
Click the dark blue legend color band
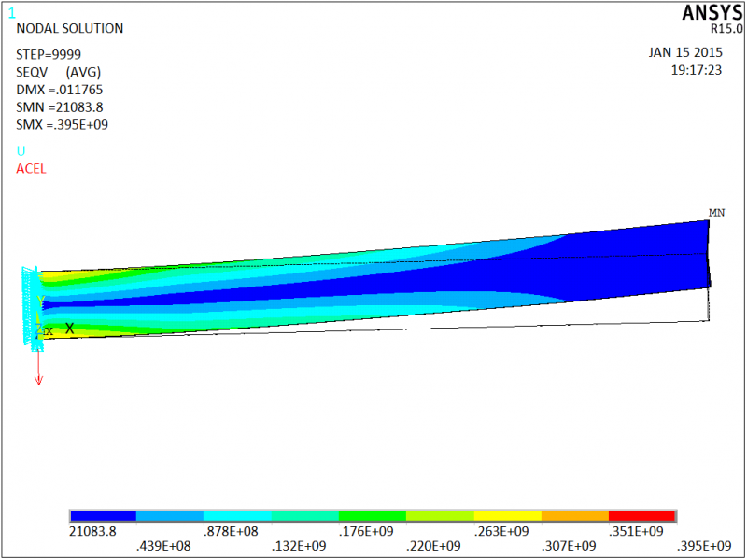click(103, 516)
